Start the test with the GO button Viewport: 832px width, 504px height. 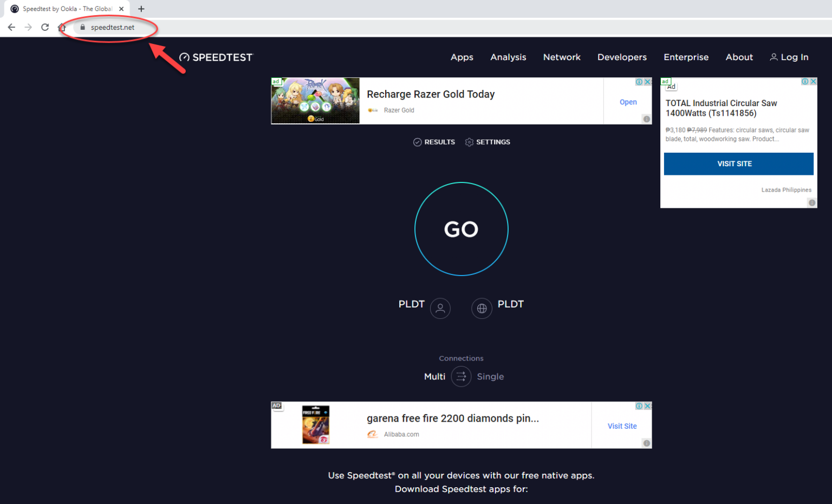tap(461, 229)
